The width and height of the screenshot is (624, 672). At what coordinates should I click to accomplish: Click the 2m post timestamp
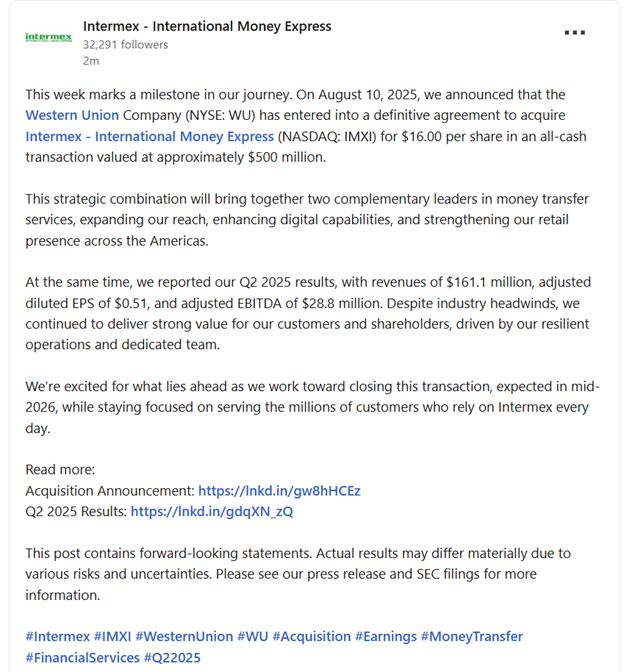tap(91, 61)
